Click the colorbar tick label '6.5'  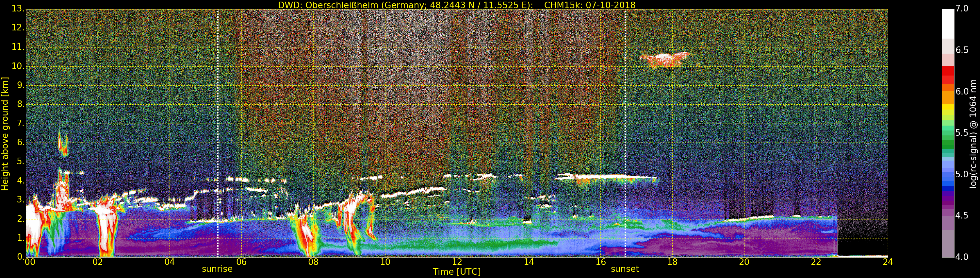point(962,50)
